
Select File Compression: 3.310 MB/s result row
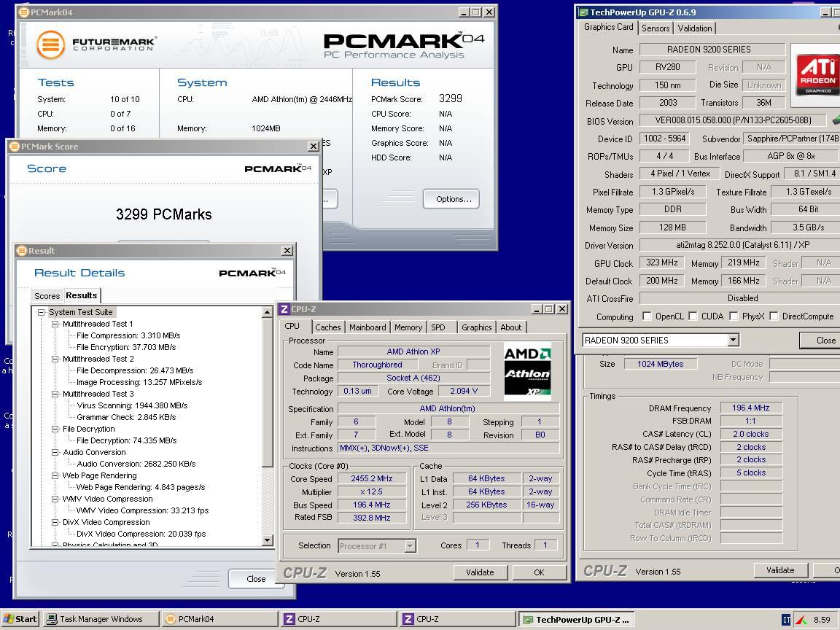(x=128, y=336)
